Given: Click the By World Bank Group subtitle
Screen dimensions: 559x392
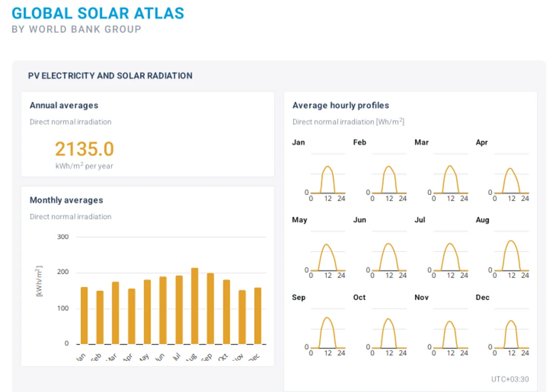Looking at the screenshot, I should pyautogui.click(x=77, y=29).
